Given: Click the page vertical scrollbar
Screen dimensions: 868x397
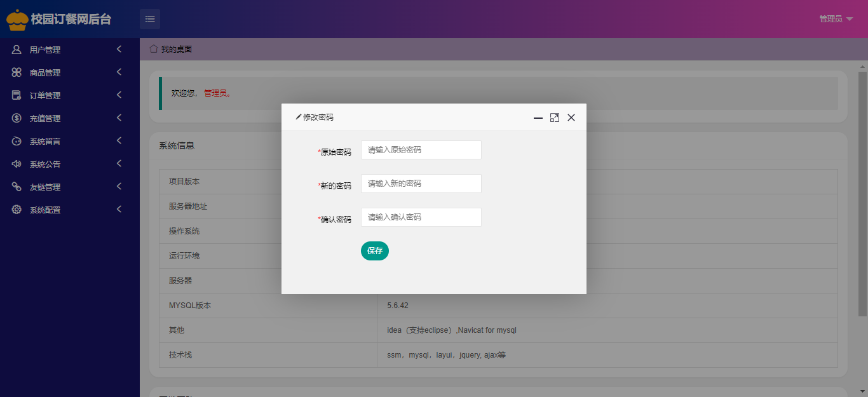Looking at the screenshot, I should pyautogui.click(x=863, y=194).
